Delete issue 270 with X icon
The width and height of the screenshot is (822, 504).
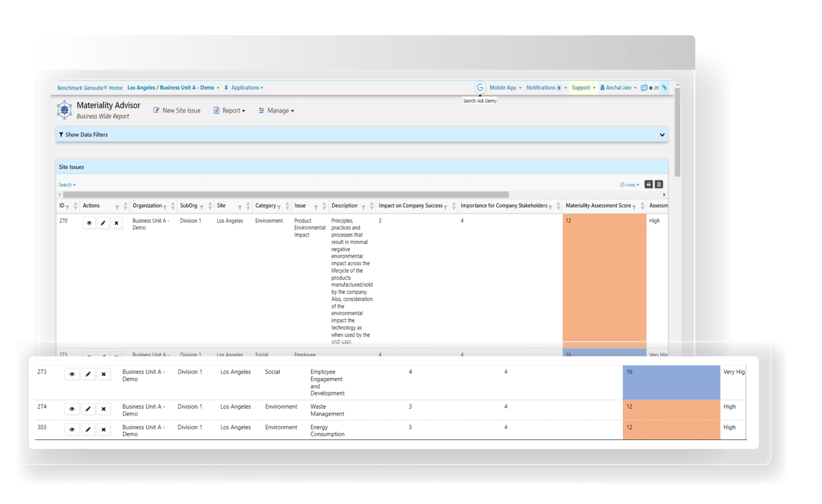point(116,223)
